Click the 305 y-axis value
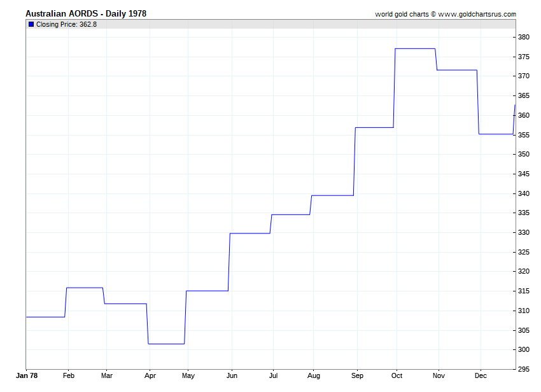The width and height of the screenshot is (541, 392). [524, 330]
